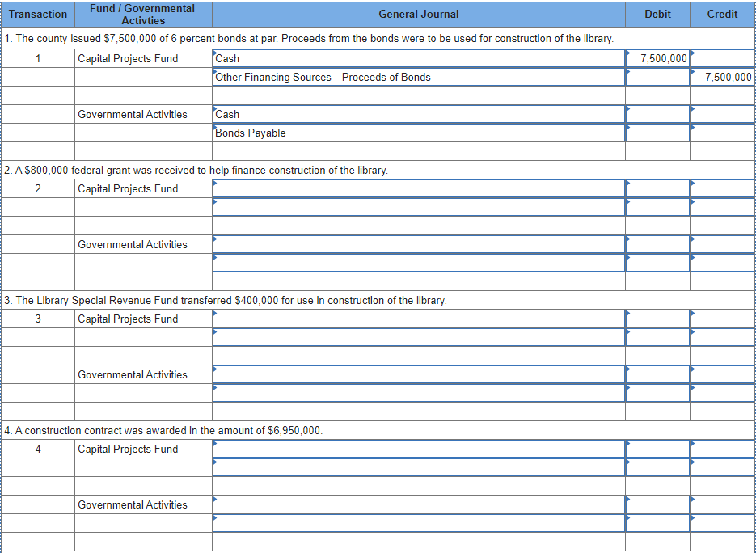Click the Library Special Revenue Fund transfer description

pyautogui.click(x=225, y=301)
